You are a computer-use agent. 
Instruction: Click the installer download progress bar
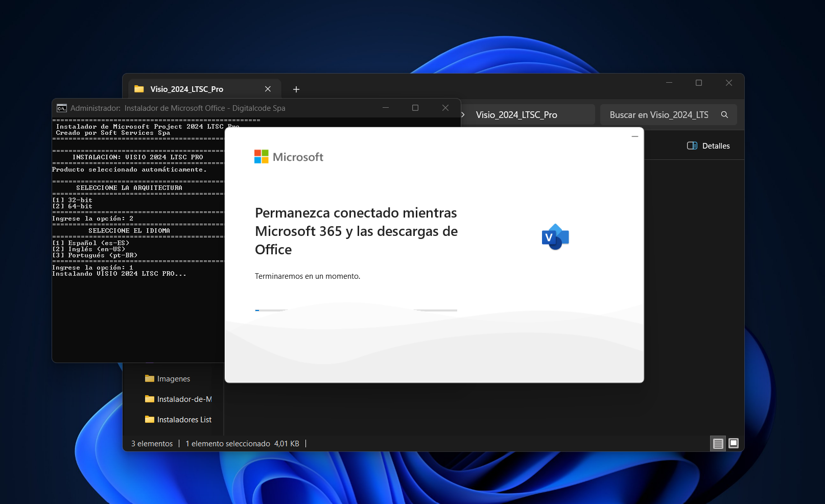coord(356,310)
